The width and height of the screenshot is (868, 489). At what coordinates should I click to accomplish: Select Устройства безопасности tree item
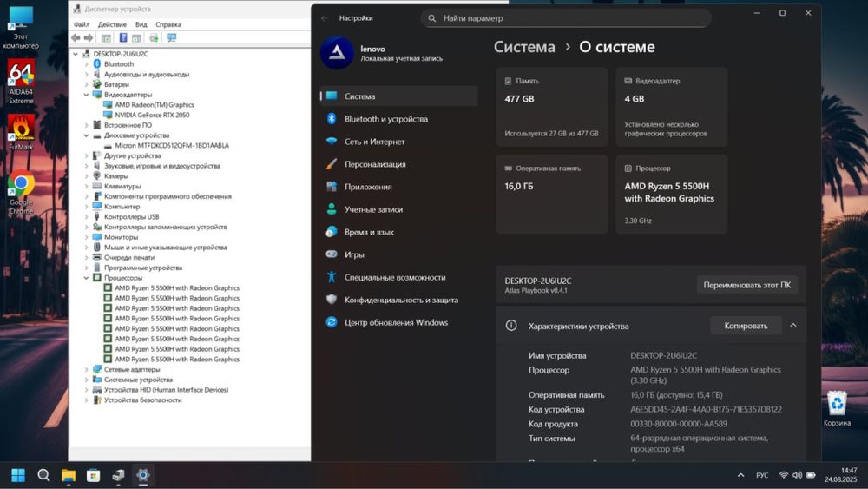[143, 400]
